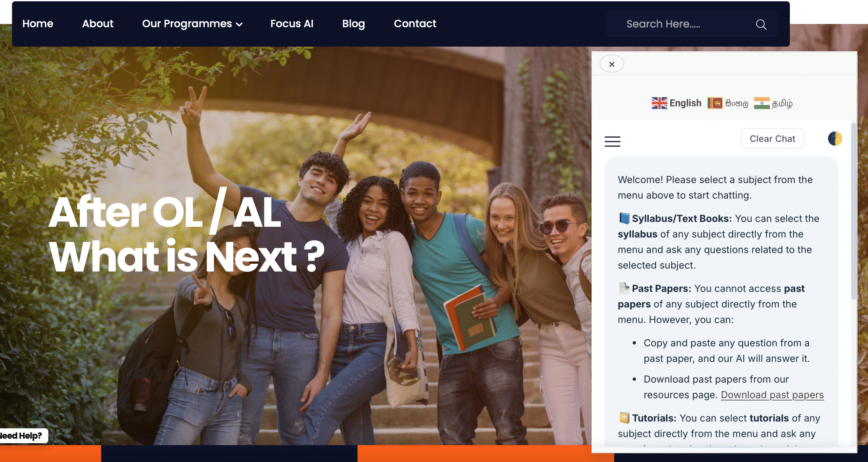Click chevron beside Our Programmes
Viewport: 868px width, 462px height.
tap(239, 24)
